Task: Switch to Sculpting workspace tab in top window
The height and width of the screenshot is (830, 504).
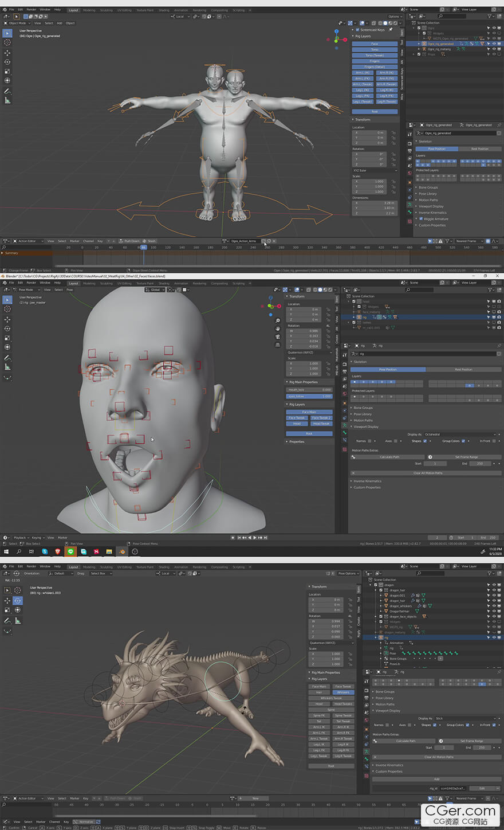Action: [x=107, y=10]
